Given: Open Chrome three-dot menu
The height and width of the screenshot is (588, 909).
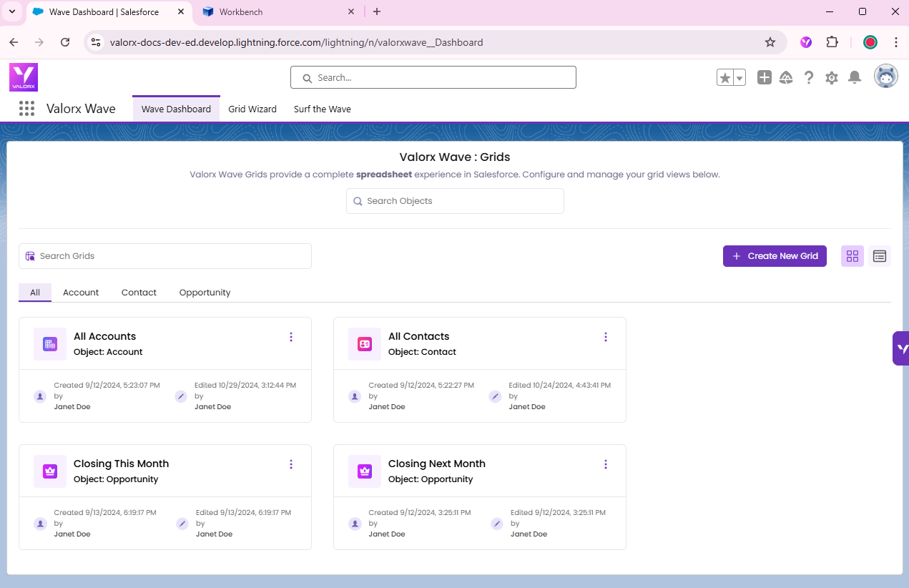Looking at the screenshot, I should pos(896,42).
